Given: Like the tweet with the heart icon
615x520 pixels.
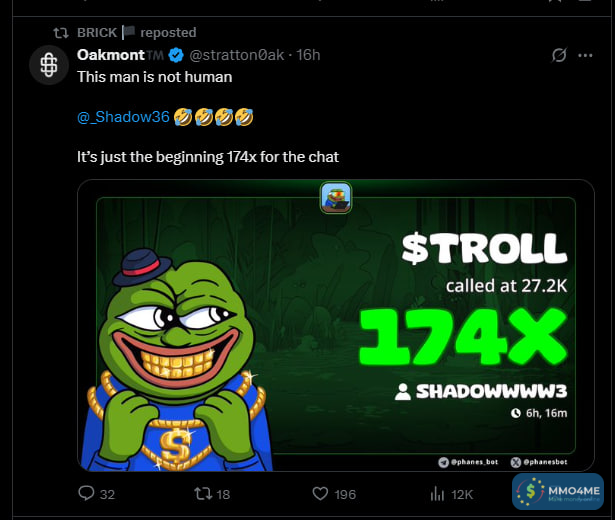Looking at the screenshot, I should point(321,493).
